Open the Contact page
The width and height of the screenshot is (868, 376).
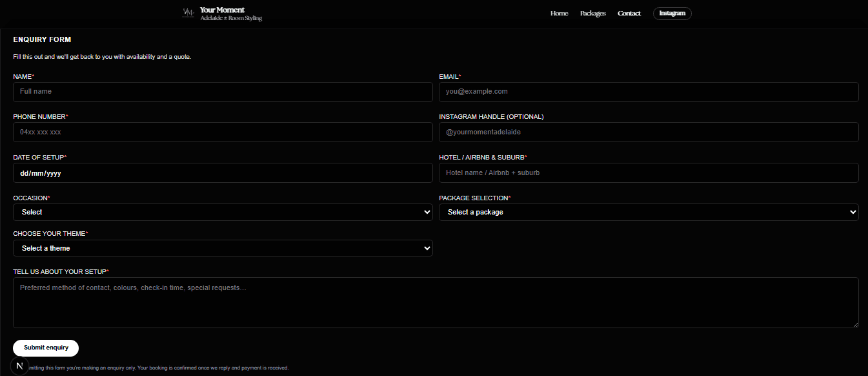click(x=629, y=13)
